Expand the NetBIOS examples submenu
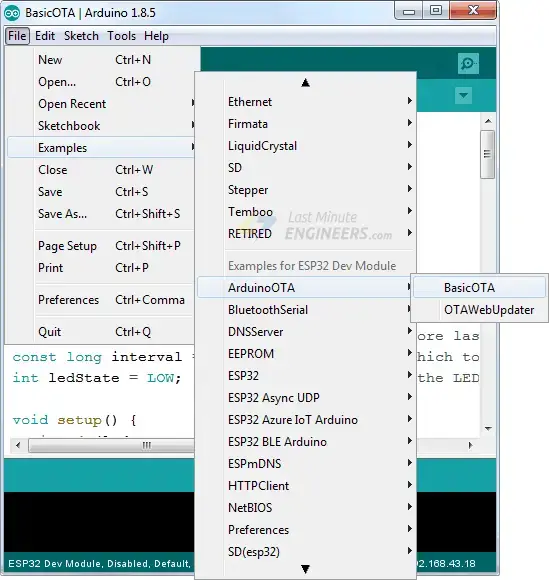The height and width of the screenshot is (580, 549). point(306,508)
